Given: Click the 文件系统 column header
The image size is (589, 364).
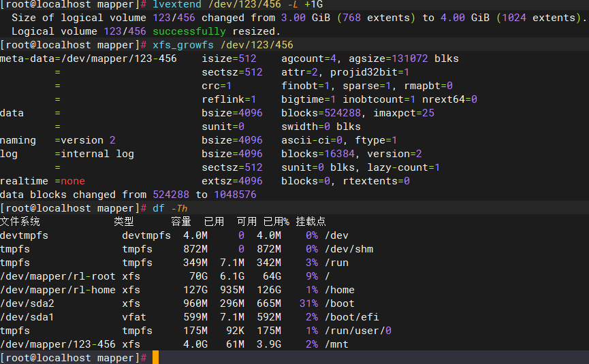Looking at the screenshot, I should [20, 221].
